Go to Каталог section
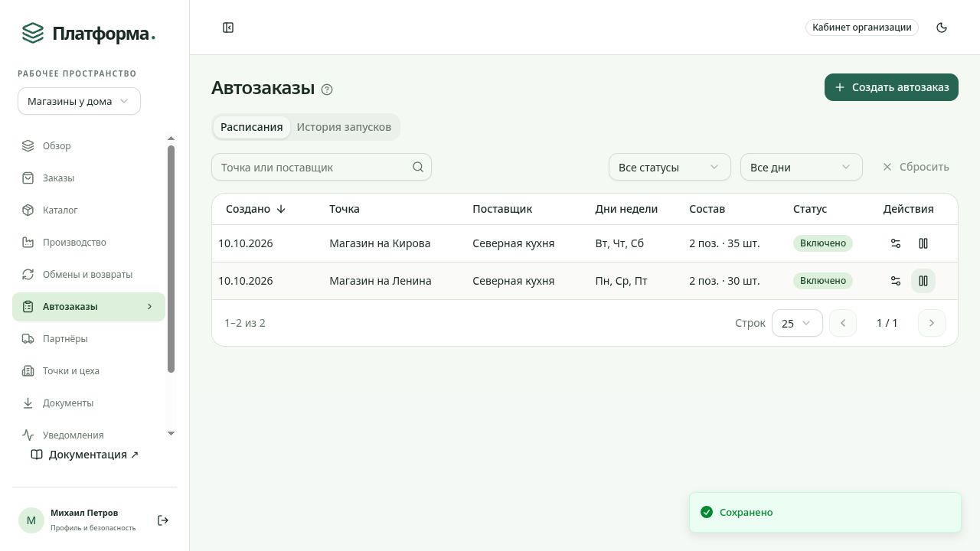The image size is (980, 551). [x=89, y=210]
